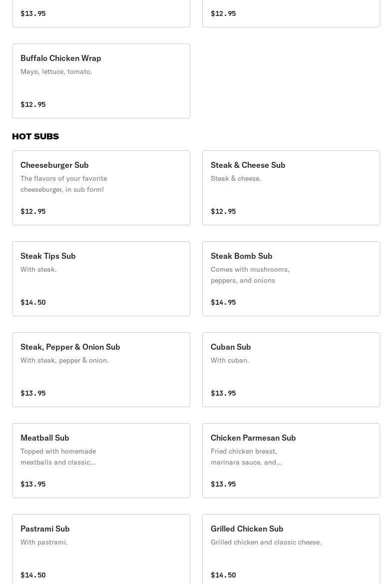Click the Cheeseburger Sub description text
The width and height of the screenshot is (392, 584).
[63, 184]
